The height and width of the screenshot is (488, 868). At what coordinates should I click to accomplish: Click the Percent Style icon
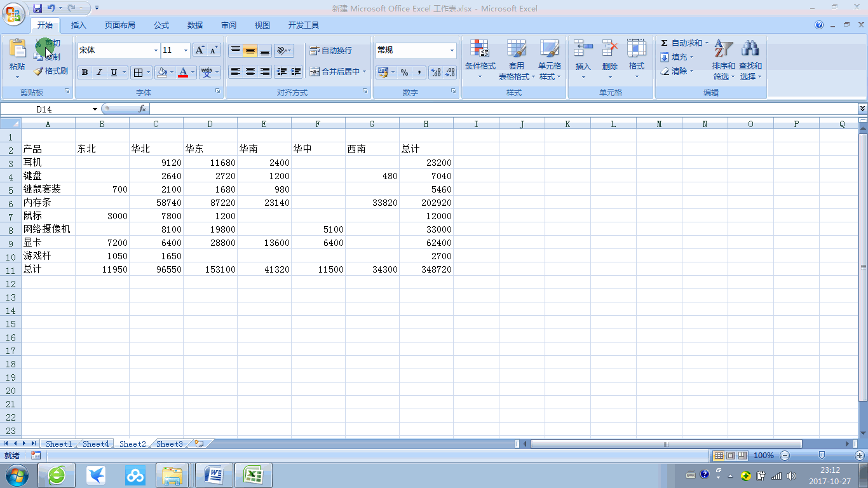point(404,72)
